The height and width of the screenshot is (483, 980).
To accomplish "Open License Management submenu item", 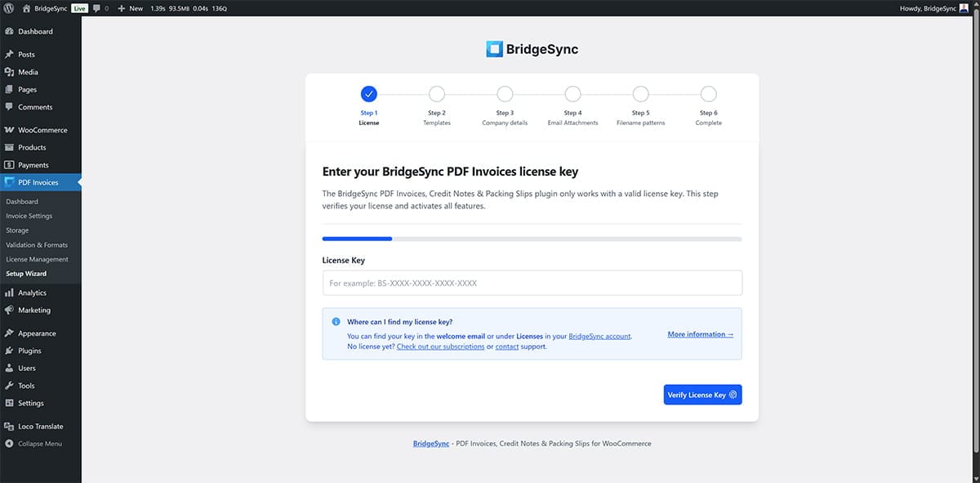I will click(37, 259).
